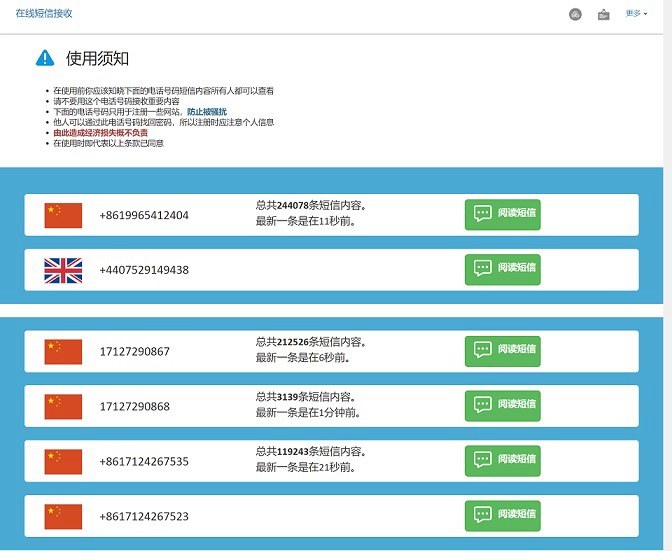Click the red 由此造成经济损失概不负责 text

tap(101, 133)
